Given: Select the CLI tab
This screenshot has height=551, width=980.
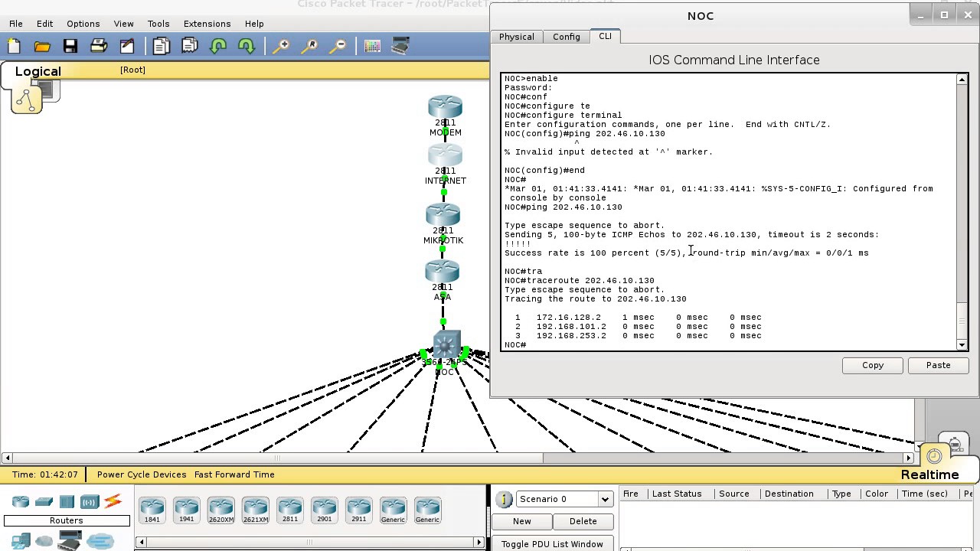Looking at the screenshot, I should pos(605,36).
